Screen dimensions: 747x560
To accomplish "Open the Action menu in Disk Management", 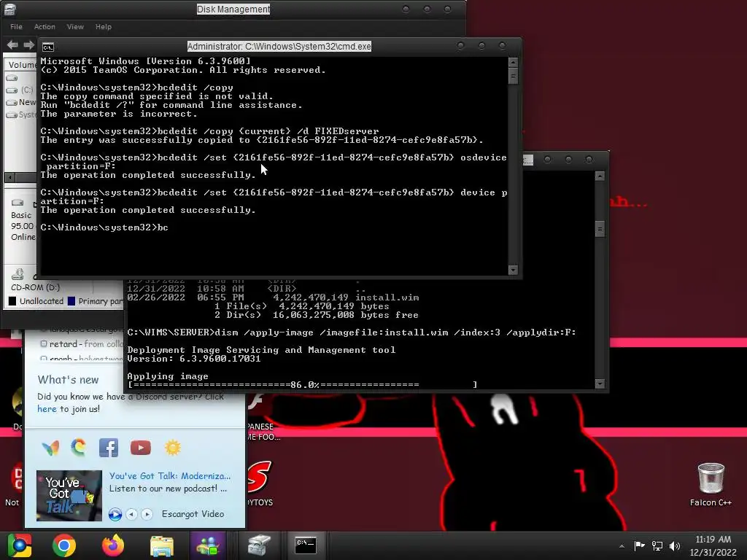I will coord(44,27).
